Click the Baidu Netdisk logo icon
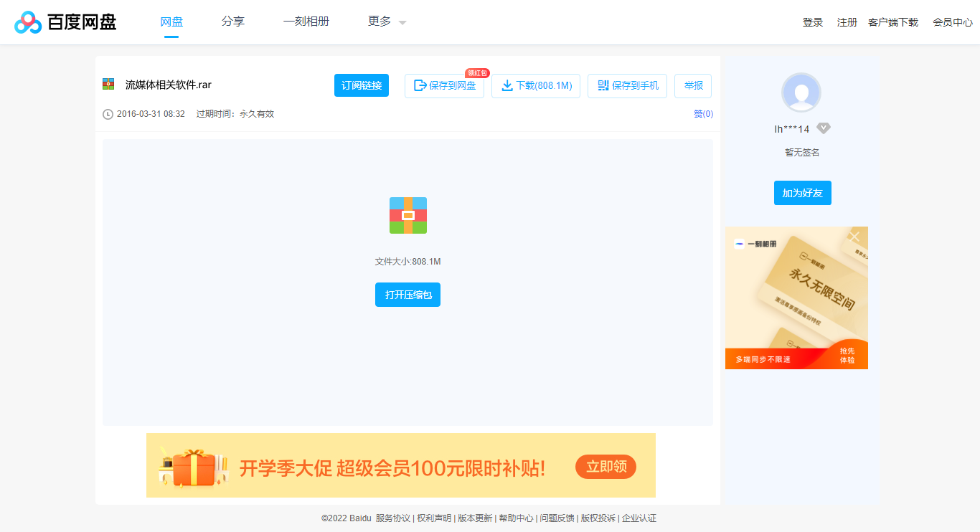Image resolution: width=980 pixels, height=532 pixels. 27,22
